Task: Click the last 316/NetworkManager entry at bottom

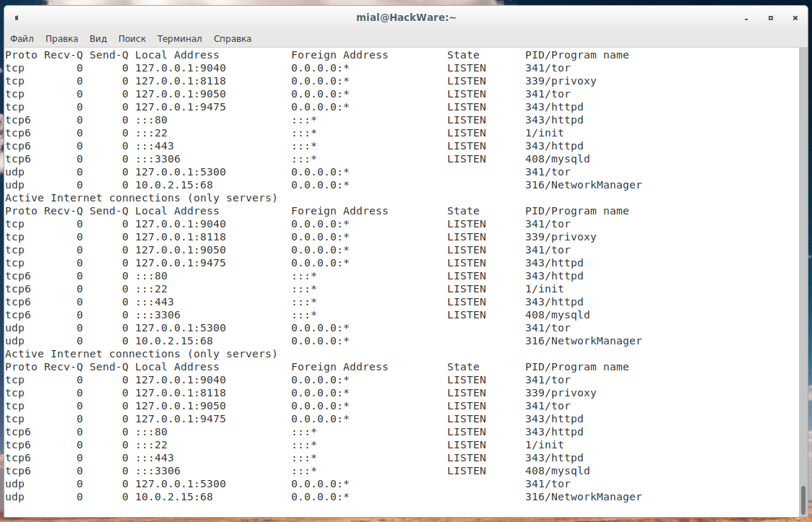Action: [x=583, y=497]
